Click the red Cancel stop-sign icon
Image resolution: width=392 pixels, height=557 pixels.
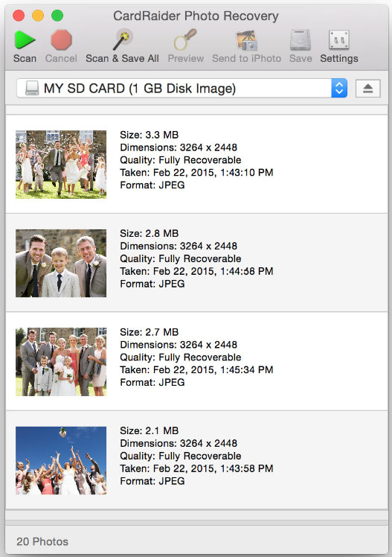(61, 39)
